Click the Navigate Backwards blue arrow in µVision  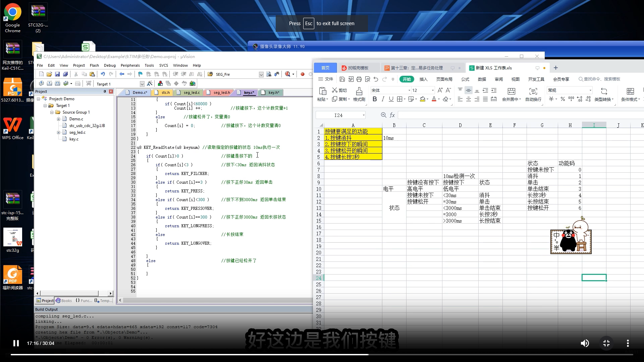[x=122, y=74]
